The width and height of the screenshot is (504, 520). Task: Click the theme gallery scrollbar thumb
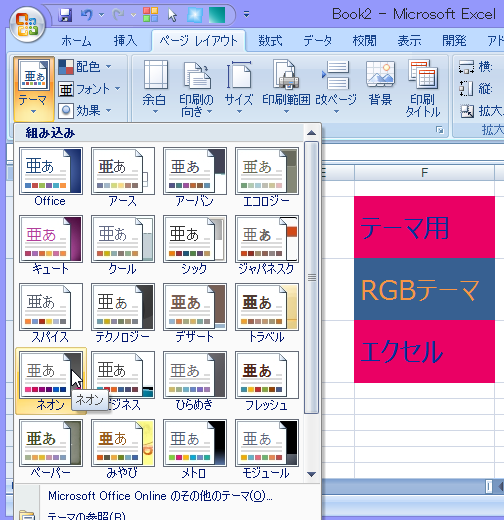(x=311, y=277)
